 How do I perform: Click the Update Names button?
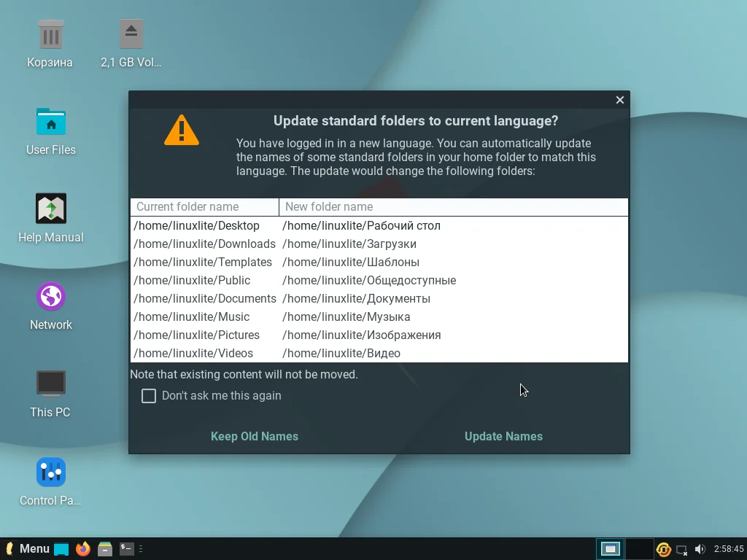pyautogui.click(x=503, y=436)
